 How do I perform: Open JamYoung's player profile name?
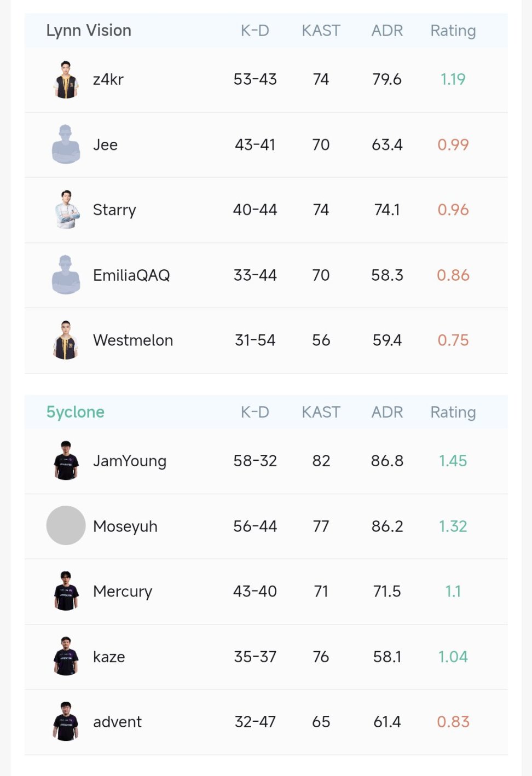point(130,461)
